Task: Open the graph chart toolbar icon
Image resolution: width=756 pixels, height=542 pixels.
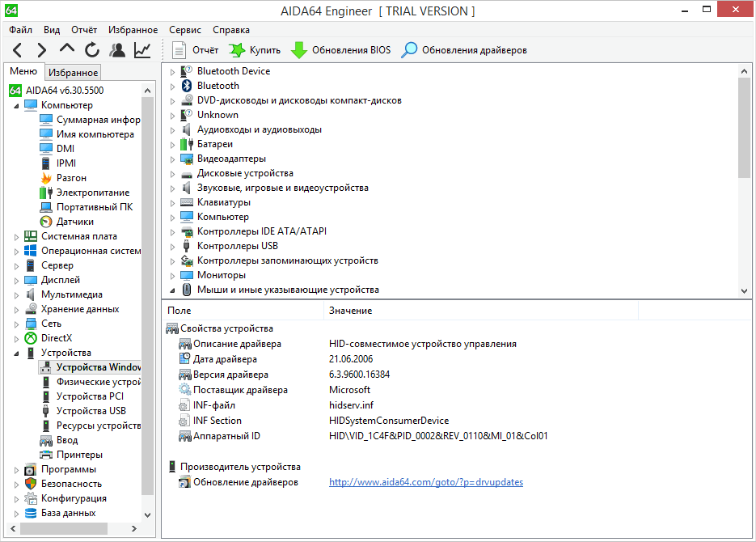Action: click(x=142, y=50)
